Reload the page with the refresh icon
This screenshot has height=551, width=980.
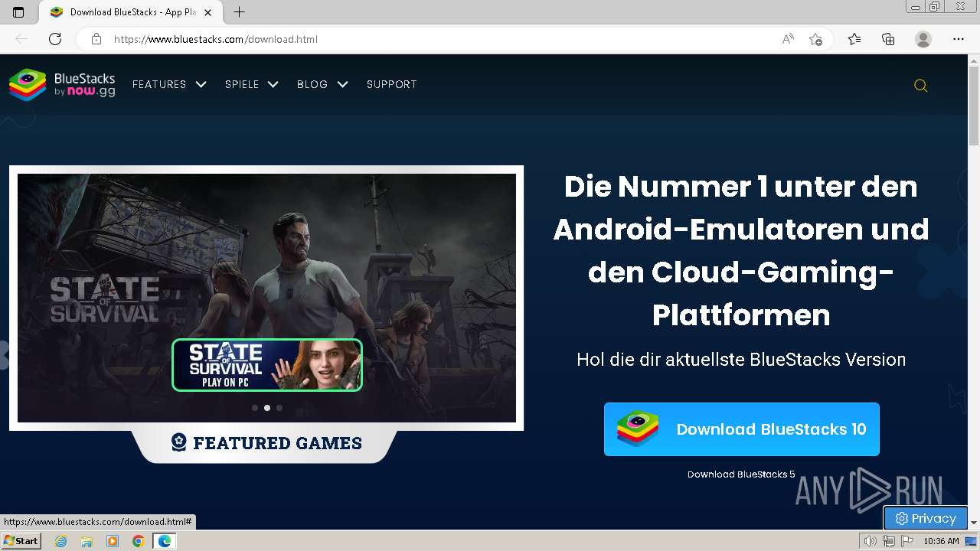[55, 39]
